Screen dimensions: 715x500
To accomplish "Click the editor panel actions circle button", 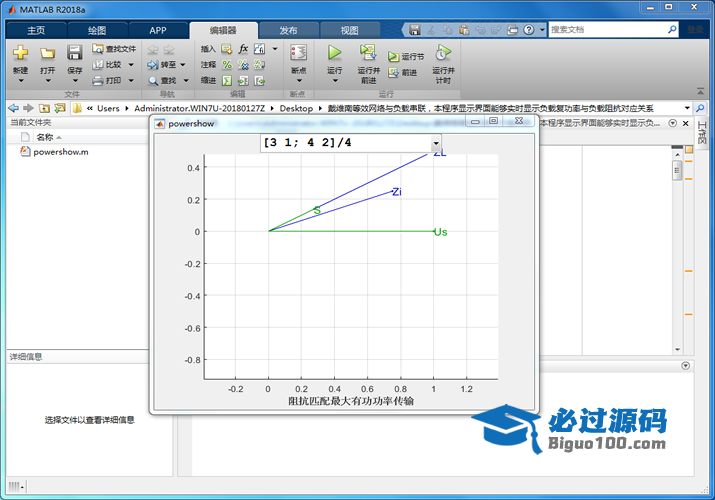I will tap(672, 123).
